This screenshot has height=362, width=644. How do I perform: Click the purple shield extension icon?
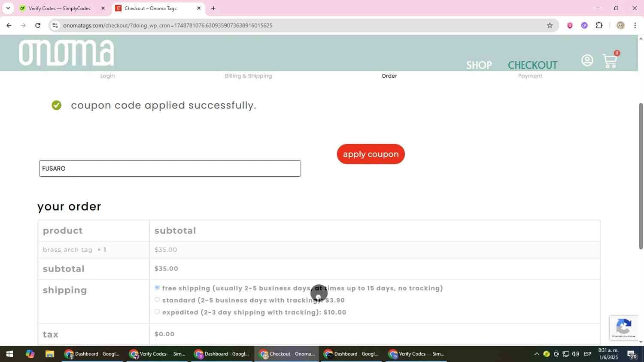[x=570, y=25]
